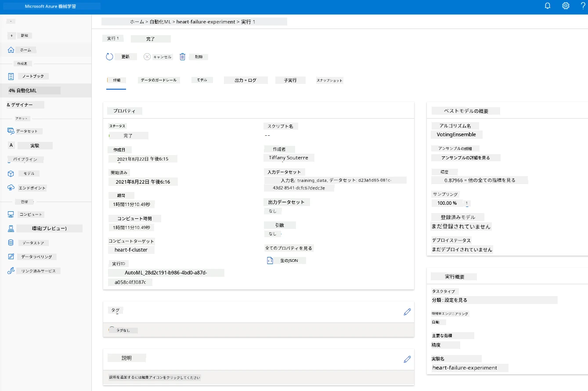Switch to the データのガードレール tab
This screenshot has width=588, height=391.
pos(159,80)
